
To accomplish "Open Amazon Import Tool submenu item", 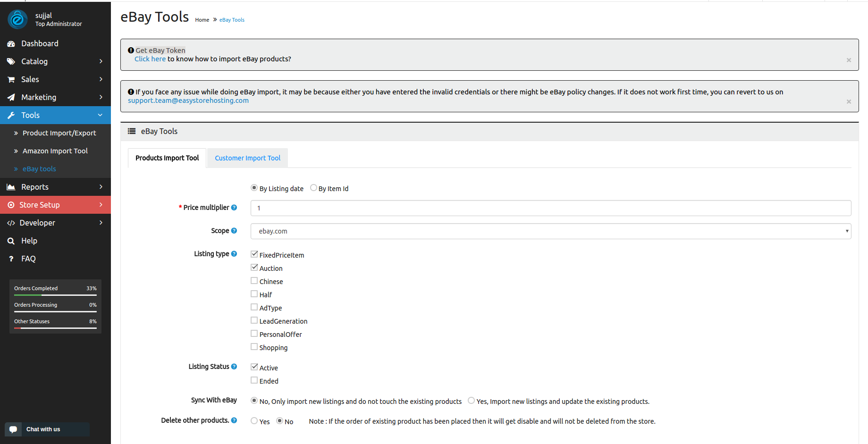I will pos(55,151).
